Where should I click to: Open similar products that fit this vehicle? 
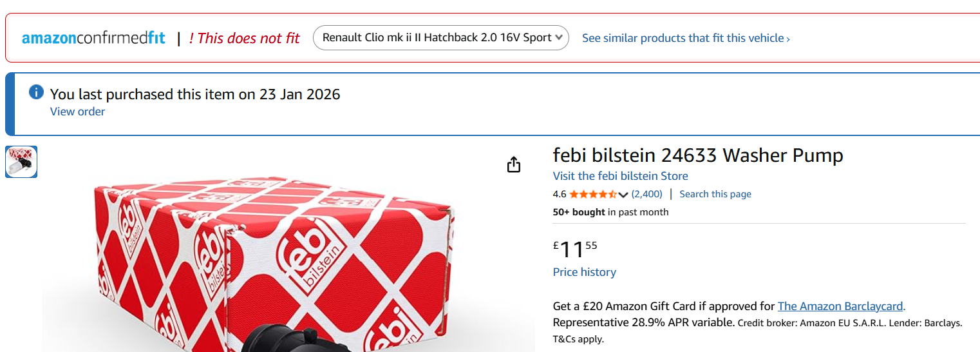(x=685, y=38)
